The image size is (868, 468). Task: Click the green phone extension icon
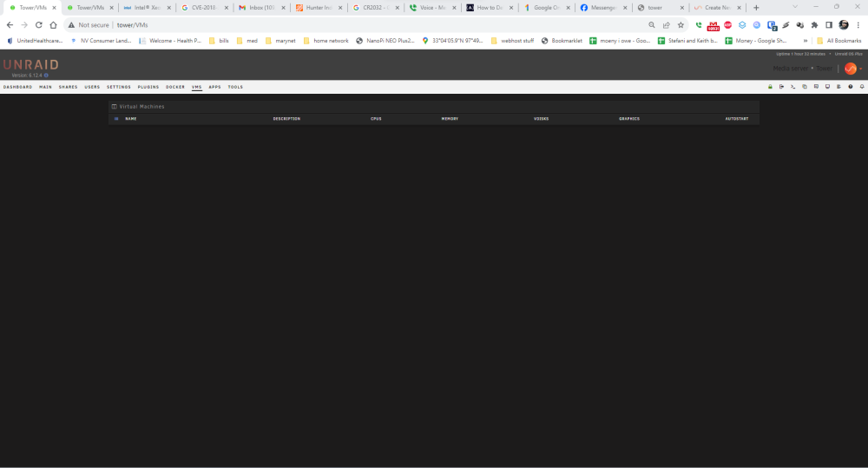699,25
